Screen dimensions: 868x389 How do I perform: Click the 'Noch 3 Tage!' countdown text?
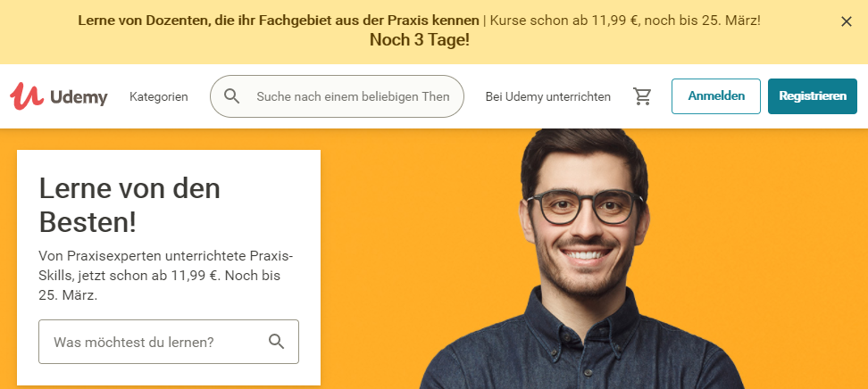coord(419,40)
